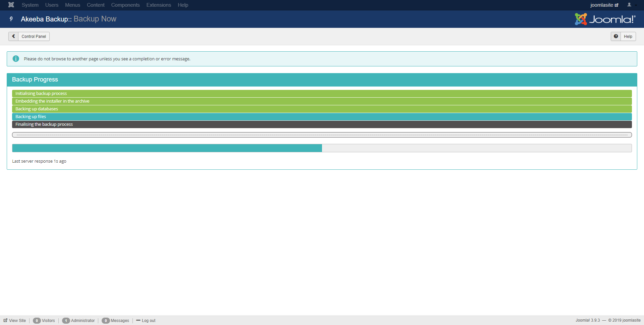This screenshot has height=325, width=644.
Task: Click the Administrator count badge
Action: pyautogui.click(x=66, y=321)
